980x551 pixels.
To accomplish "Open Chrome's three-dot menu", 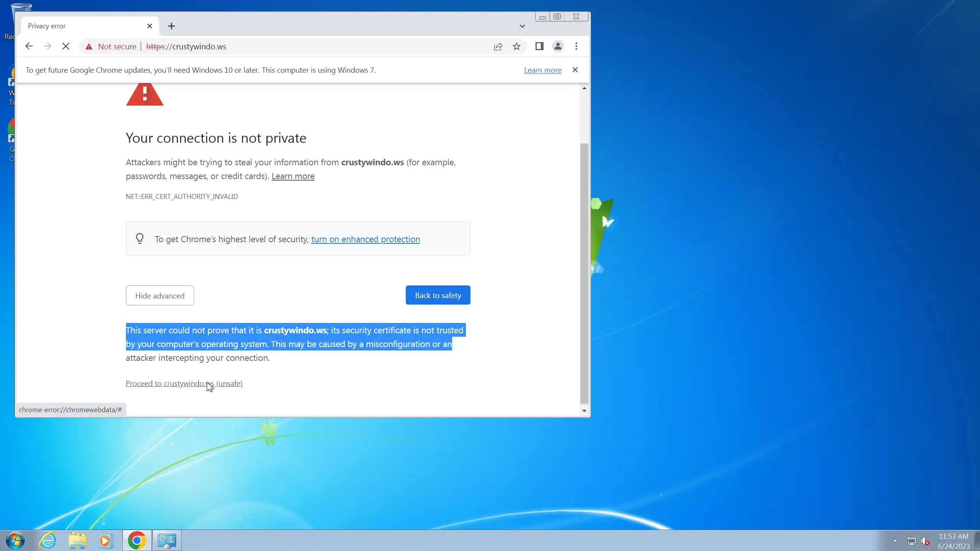I will 576,46.
